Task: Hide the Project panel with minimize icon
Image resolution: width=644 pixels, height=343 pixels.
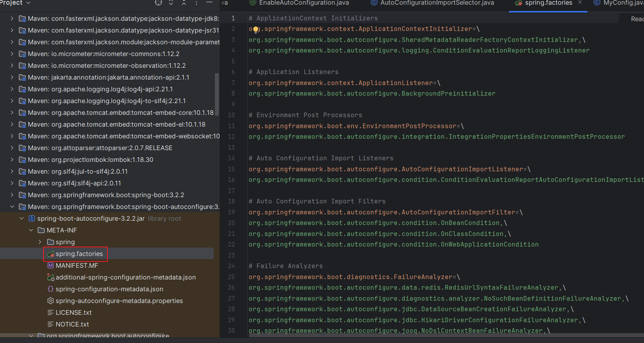Action: click(x=209, y=2)
